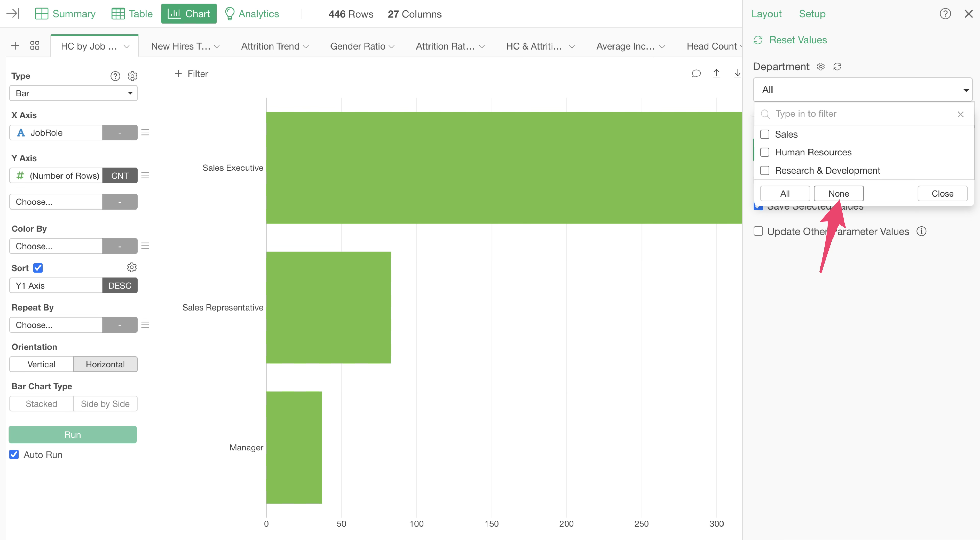
Task: Expand the New Hires tab chevron
Action: pyautogui.click(x=217, y=46)
